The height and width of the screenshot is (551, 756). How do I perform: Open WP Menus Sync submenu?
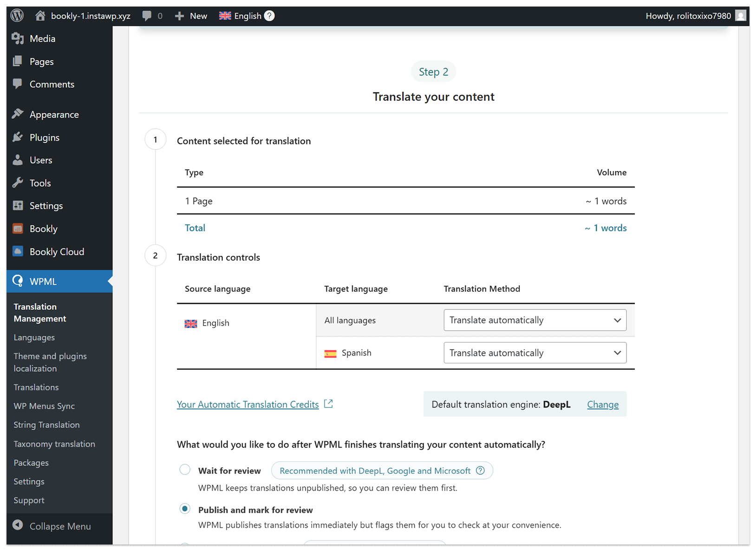44,406
